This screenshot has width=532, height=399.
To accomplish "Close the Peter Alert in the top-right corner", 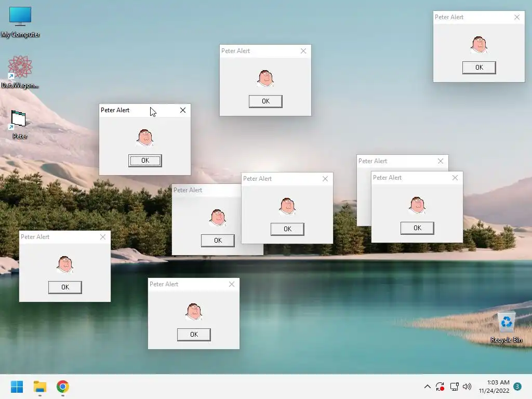I will click(x=517, y=17).
